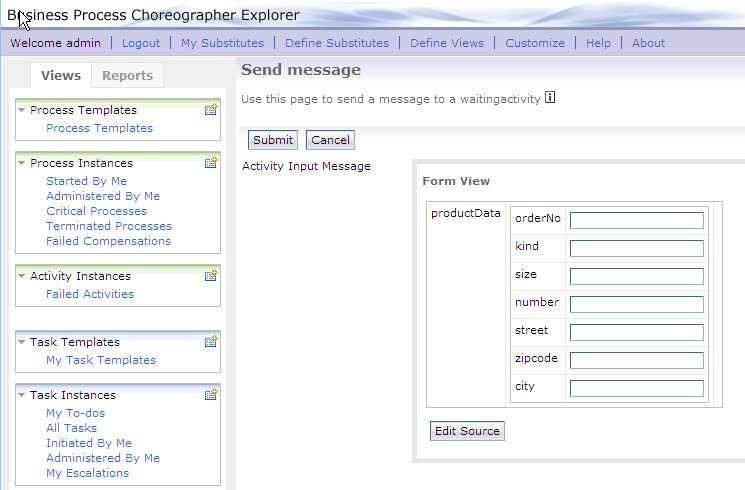The image size is (745, 490).
Task: Open Administered By Me under Process Instances
Action: click(103, 196)
